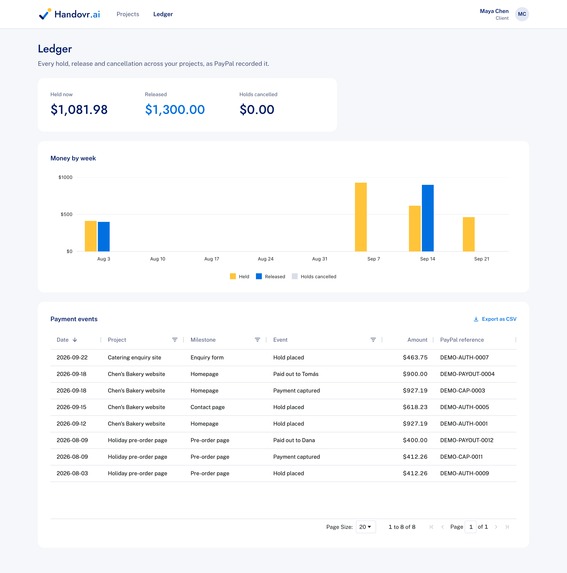This screenshot has height=573, width=567.
Task: Toggle the Holds cancelled legend swatch
Action: [294, 276]
